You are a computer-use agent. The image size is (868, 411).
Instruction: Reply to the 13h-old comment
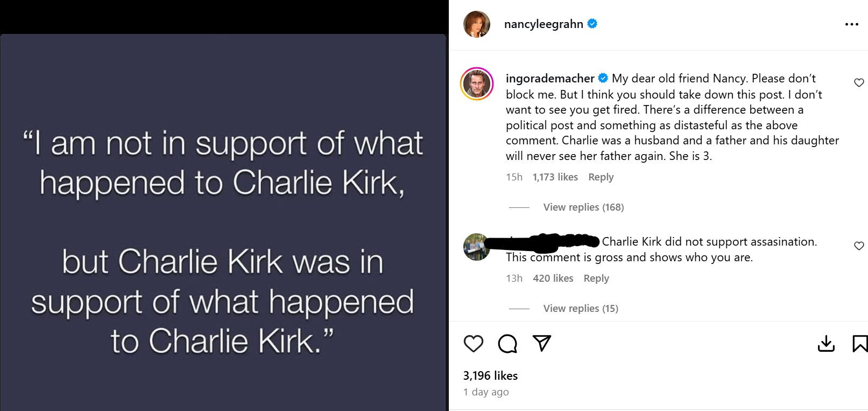(596, 278)
